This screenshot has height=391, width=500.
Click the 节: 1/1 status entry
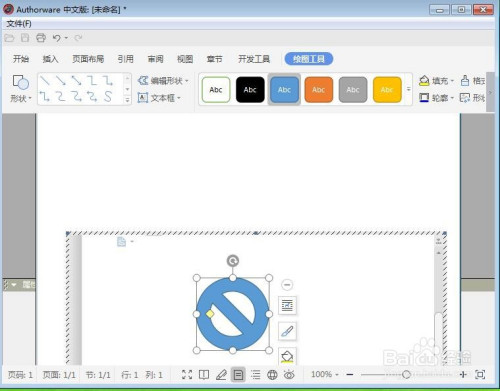98,375
